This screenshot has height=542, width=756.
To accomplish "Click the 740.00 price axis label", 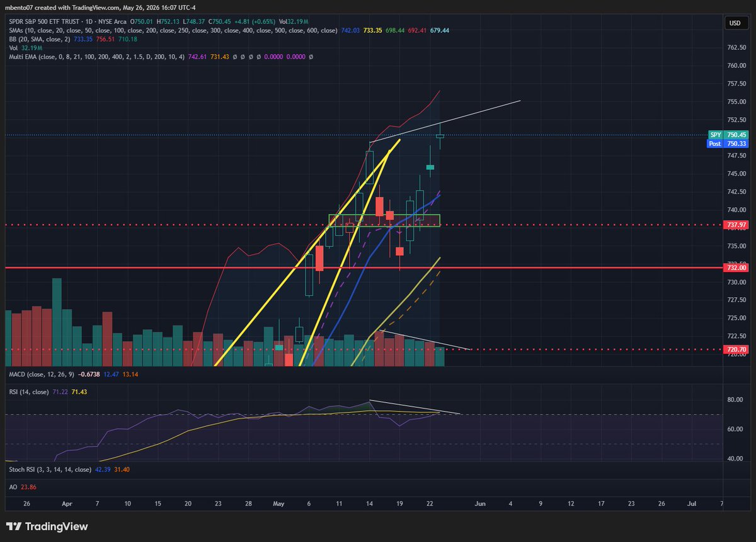I will pyautogui.click(x=736, y=210).
